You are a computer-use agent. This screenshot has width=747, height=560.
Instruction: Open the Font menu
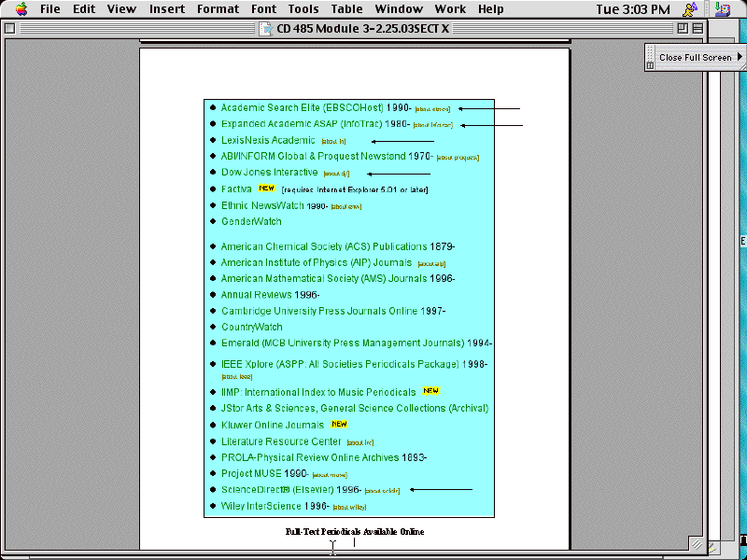coord(263,9)
